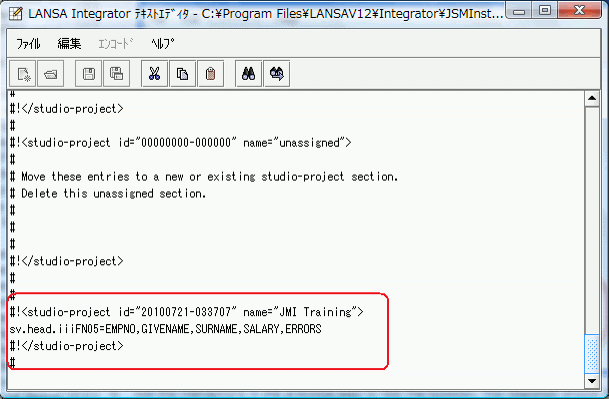
Task: Click the scrollbar up arrow
Action: pyautogui.click(x=592, y=98)
